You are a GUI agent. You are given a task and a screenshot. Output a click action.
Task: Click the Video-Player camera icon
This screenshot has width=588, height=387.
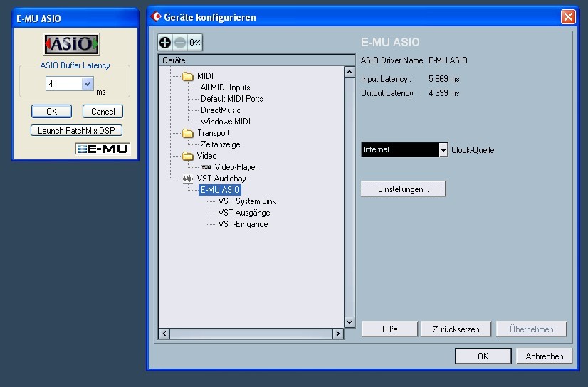pyautogui.click(x=206, y=167)
